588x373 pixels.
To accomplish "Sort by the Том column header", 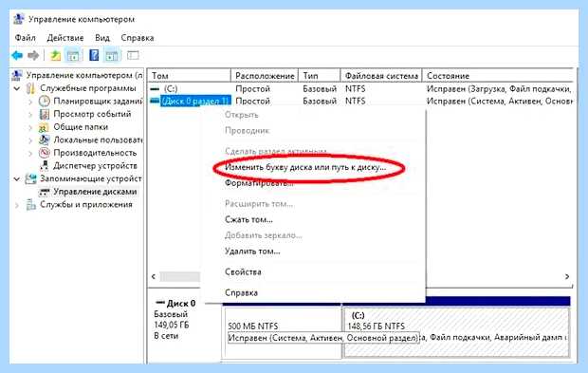I will [x=189, y=75].
